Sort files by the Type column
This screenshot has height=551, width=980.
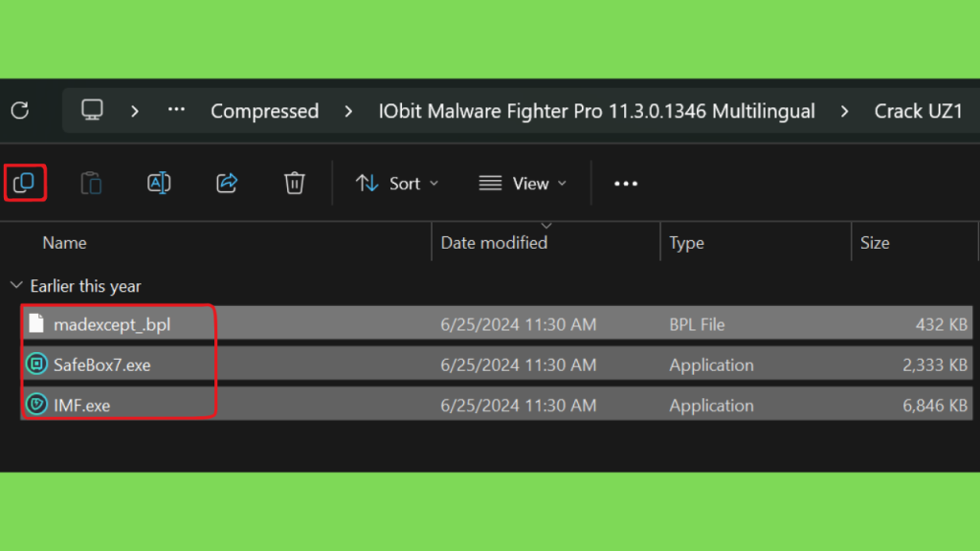[x=686, y=242]
